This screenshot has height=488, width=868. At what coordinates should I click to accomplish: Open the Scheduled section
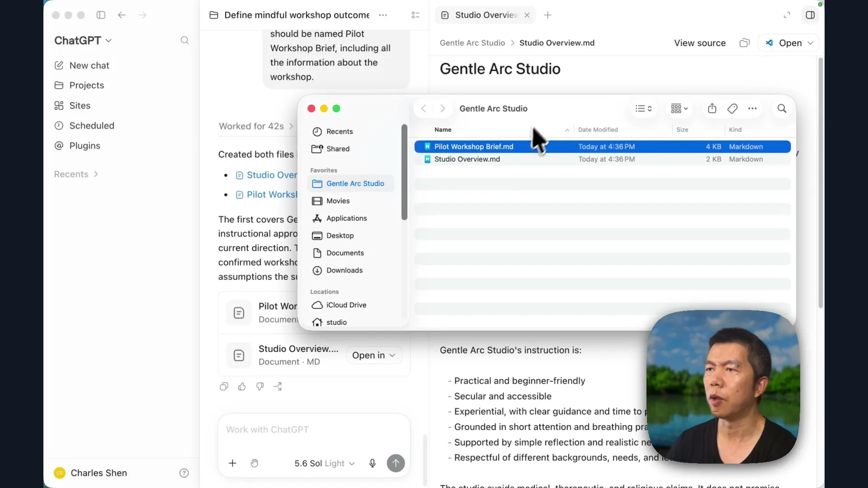(92, 126)
